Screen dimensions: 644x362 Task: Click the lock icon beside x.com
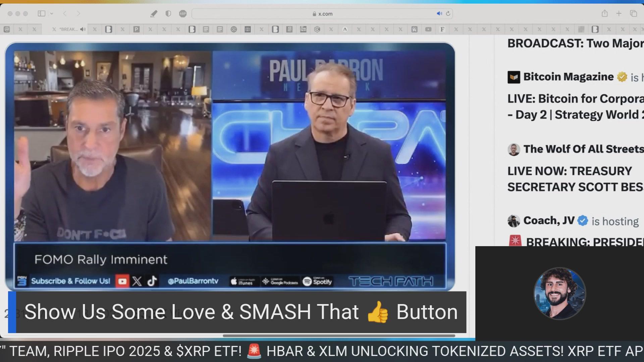pyautogui.click(x=314, y=14)
